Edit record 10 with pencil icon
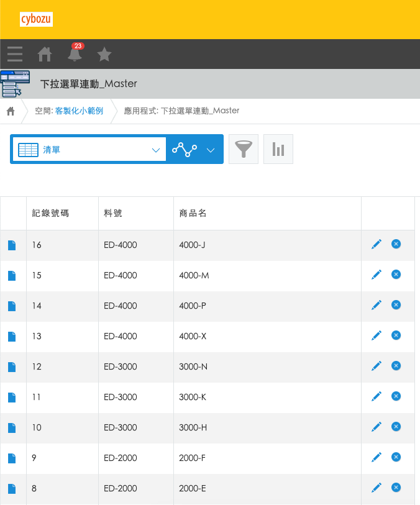The width and height of the screenshot is (420, 505). 376,427
